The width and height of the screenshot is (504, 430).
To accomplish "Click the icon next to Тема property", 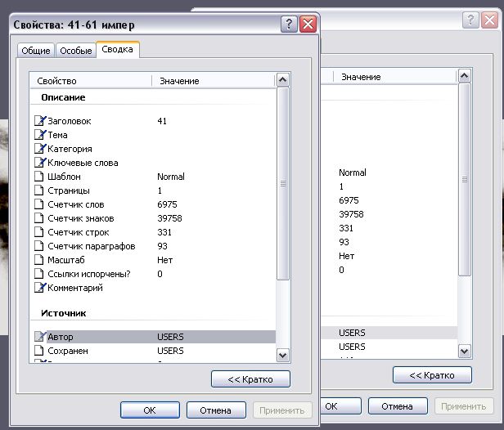I will click(x=39, y=135).
